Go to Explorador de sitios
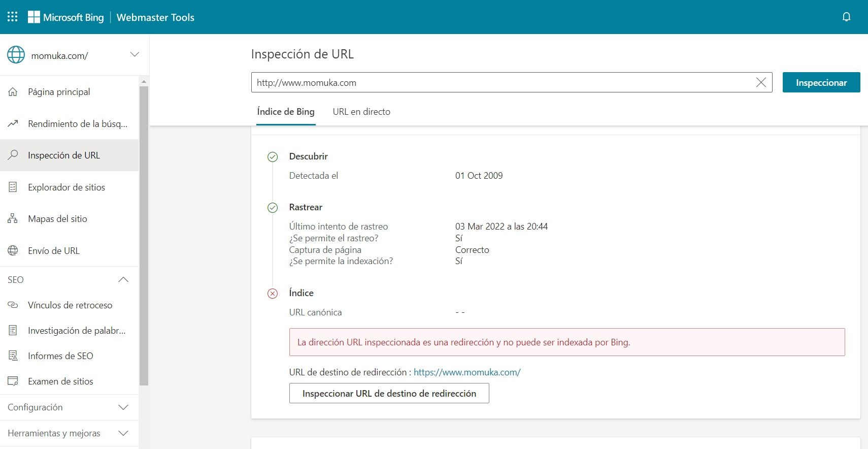The height and width of the screenshot is (449, 868). click(x=69, y=187)
